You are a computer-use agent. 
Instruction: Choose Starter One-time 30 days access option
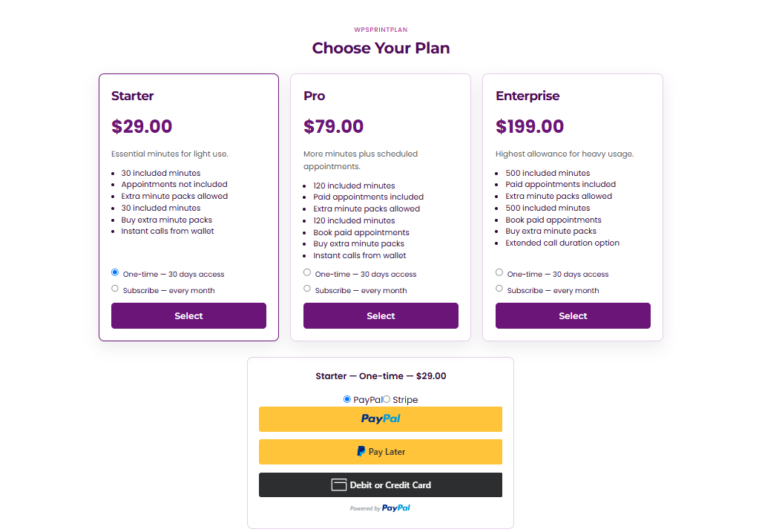click(115, 272)
